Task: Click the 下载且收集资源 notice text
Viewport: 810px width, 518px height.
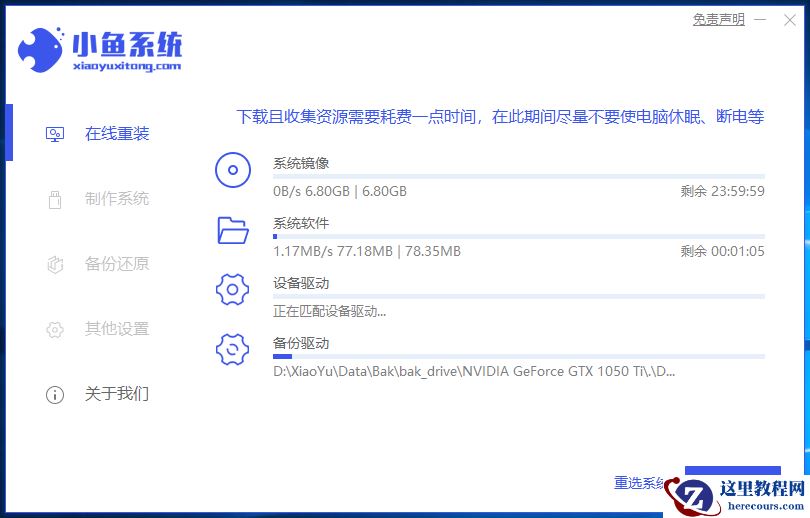Action: (x=500, y=117)
